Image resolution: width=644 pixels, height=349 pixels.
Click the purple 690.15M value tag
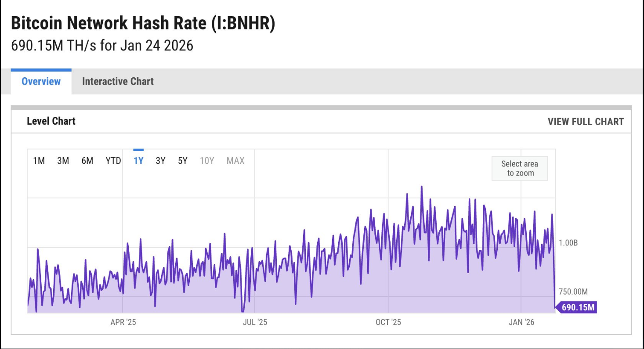(577, 307)
